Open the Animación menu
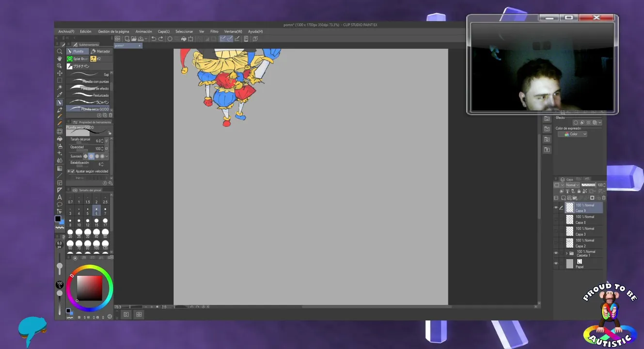The height and width of the screenshot is (349, 644). pos(143,32)
